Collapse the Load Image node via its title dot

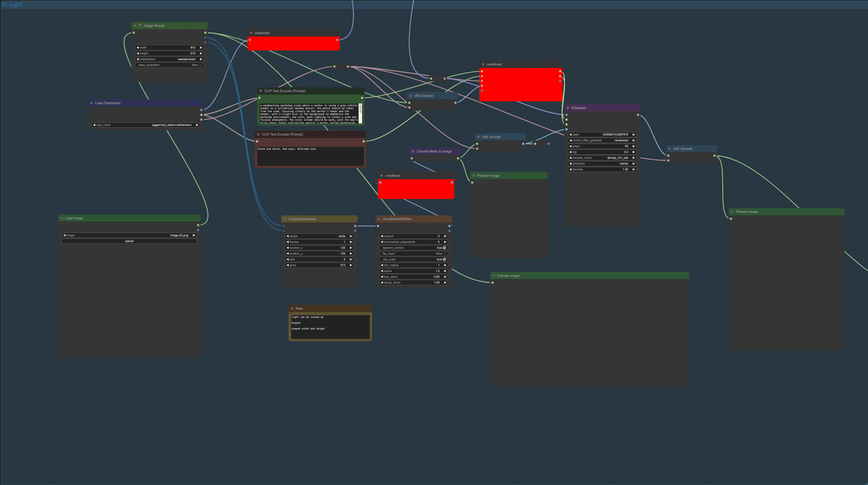62,218
